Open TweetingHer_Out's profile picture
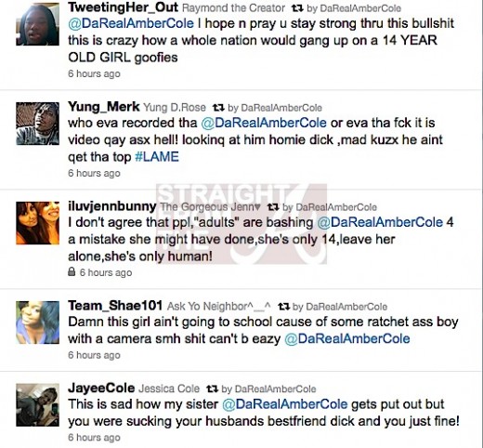 click(37, 24)
